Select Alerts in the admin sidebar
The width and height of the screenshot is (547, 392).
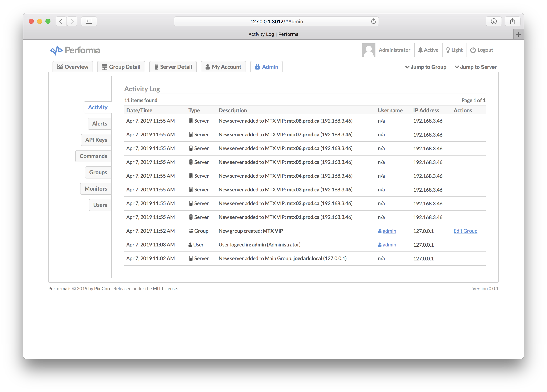100,123
